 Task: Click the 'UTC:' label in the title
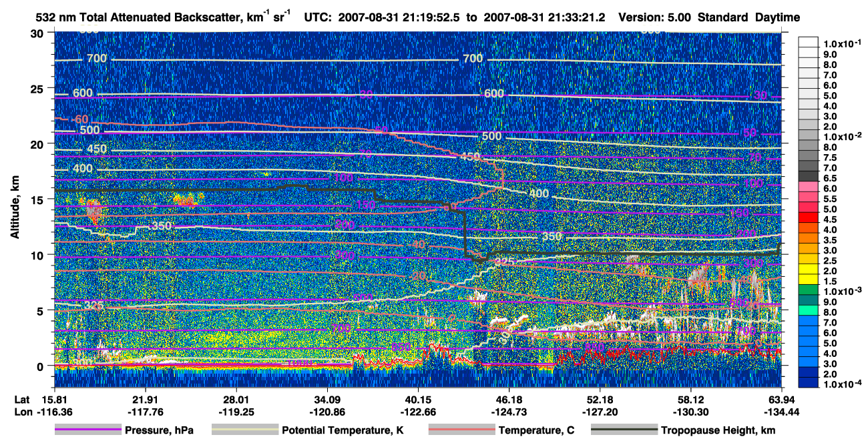point(319,17)
